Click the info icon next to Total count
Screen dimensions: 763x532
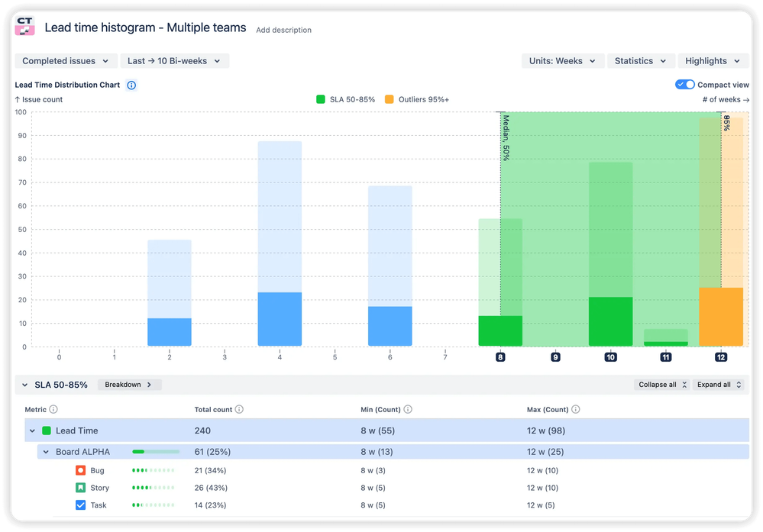[239, 409]
